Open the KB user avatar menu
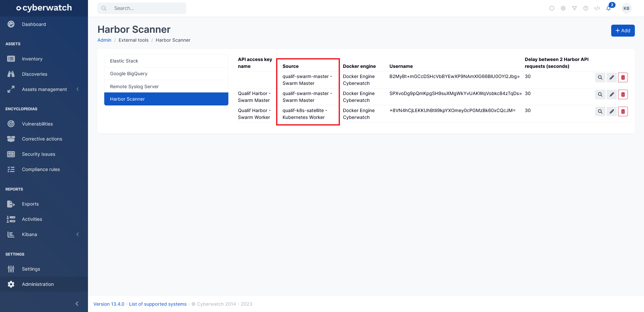 626,8
